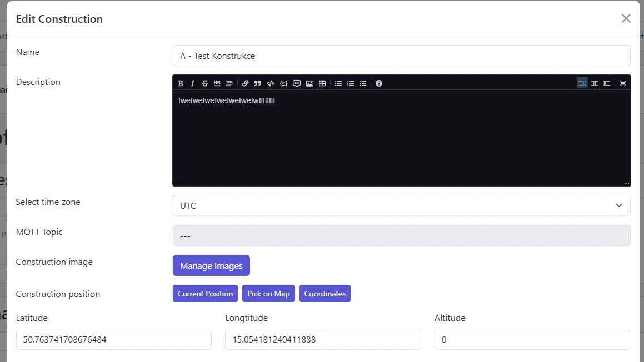This screenshot has height=362, width=644.
Task: Toggle fullscreen mode for the description editor
Action: pyautogui.click(x=622, y=83)
